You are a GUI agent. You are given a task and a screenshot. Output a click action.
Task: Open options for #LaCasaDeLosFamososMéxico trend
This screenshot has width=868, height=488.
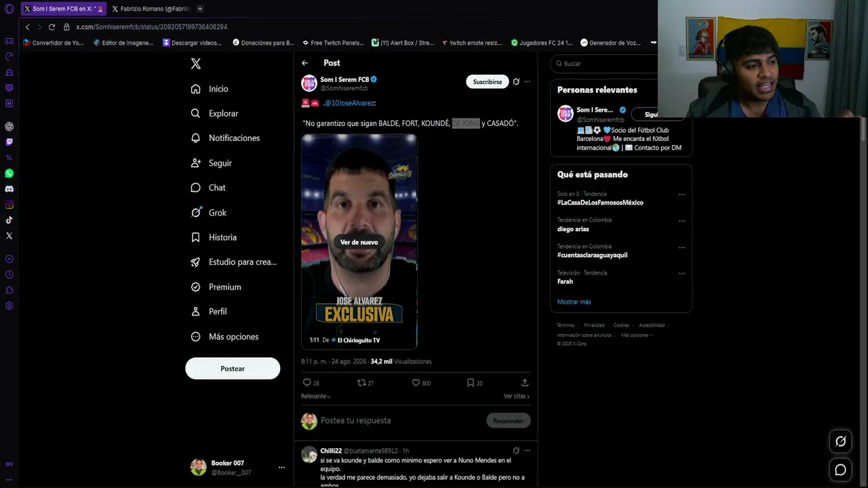(682, 195)
